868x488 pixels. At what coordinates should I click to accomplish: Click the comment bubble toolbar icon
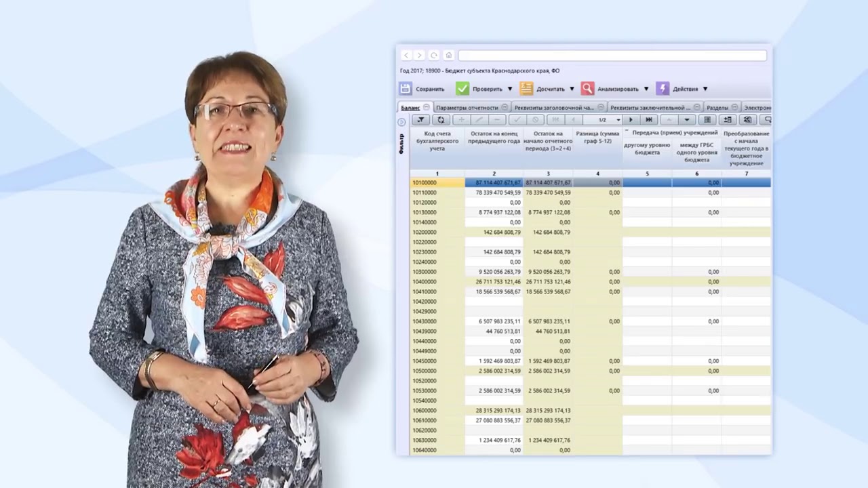pos(767,120)
